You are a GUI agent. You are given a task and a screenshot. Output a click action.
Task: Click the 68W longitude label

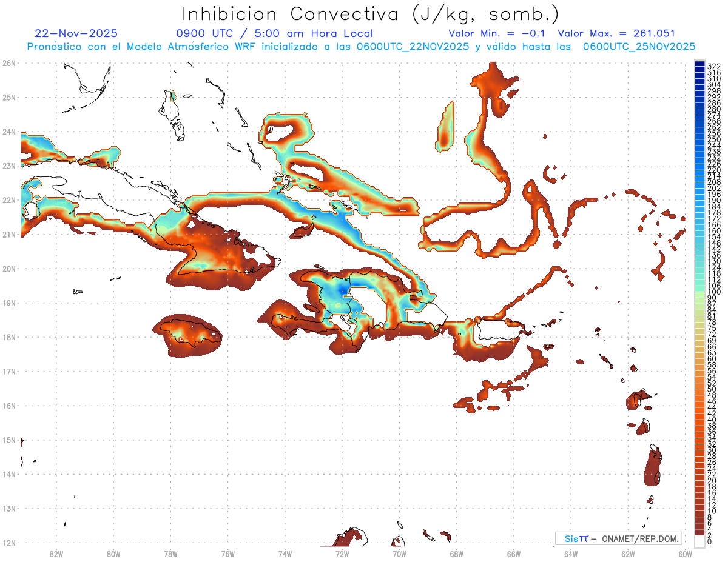pos(457,554)
